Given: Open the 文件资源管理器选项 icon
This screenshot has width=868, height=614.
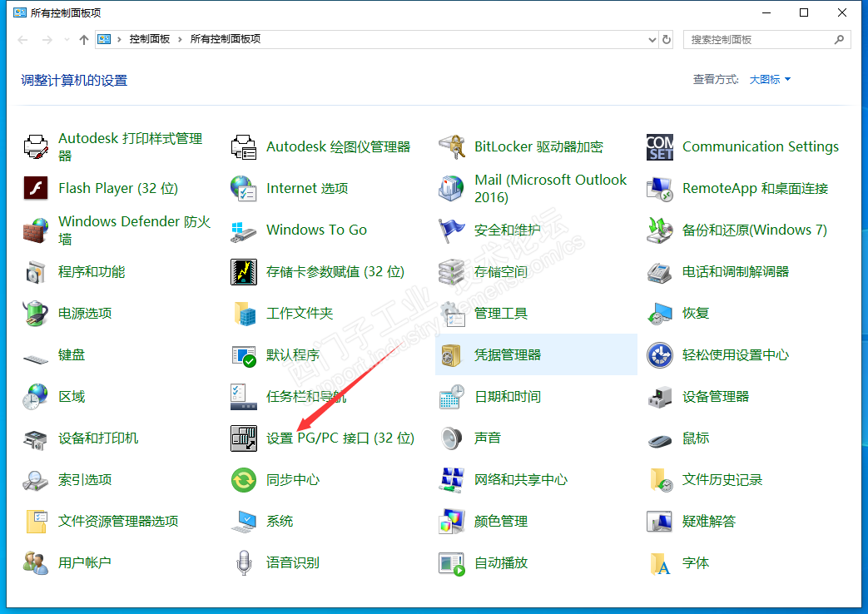Looking at the screenshot, I should pos(36,521).
